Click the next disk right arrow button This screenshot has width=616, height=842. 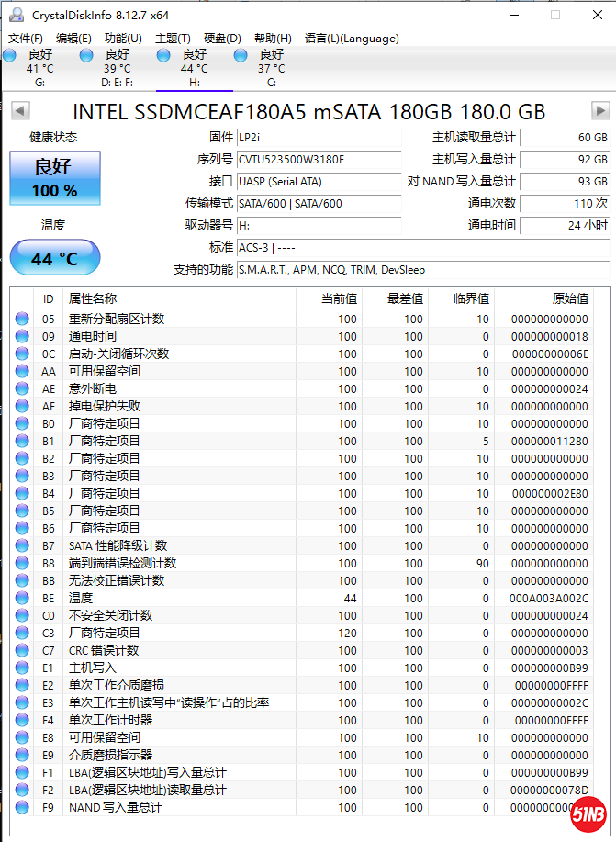(600, 111)
